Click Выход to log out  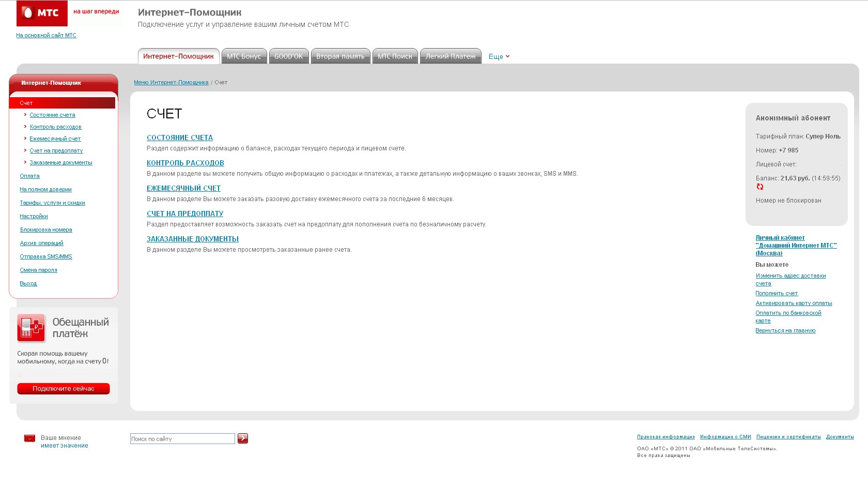click(28, 283)
